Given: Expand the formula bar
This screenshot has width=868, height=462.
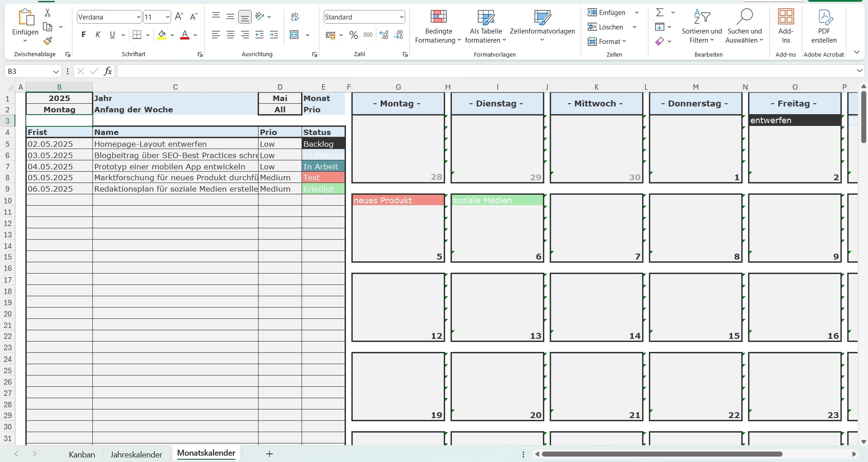Looking at the screenshot, I should click(859, 71).
